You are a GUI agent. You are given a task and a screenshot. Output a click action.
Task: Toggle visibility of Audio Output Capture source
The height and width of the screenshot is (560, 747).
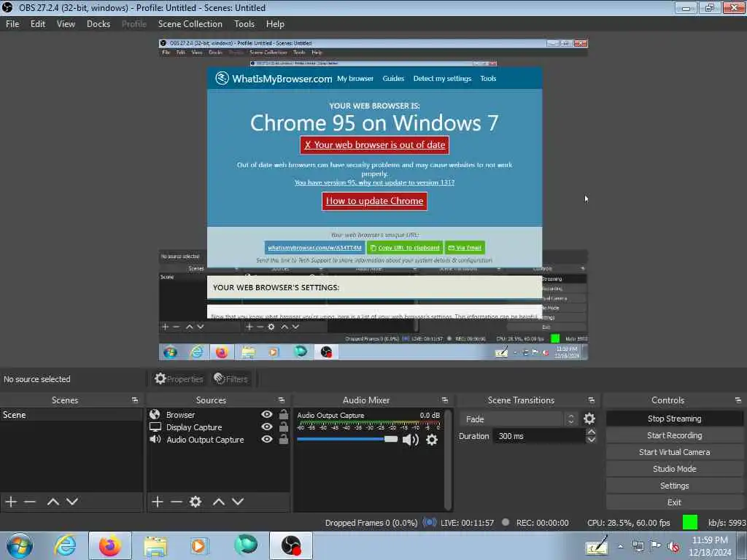(267, 439)
